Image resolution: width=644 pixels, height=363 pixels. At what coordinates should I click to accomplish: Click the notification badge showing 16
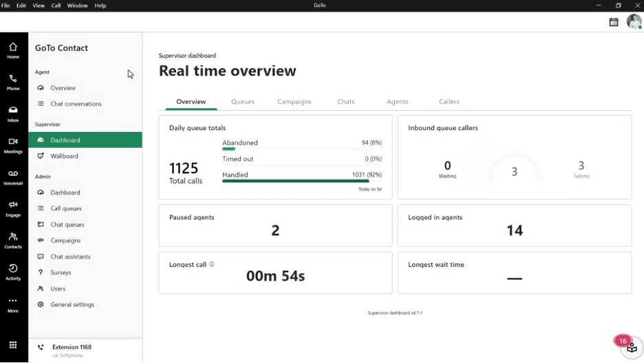[623, 341]
